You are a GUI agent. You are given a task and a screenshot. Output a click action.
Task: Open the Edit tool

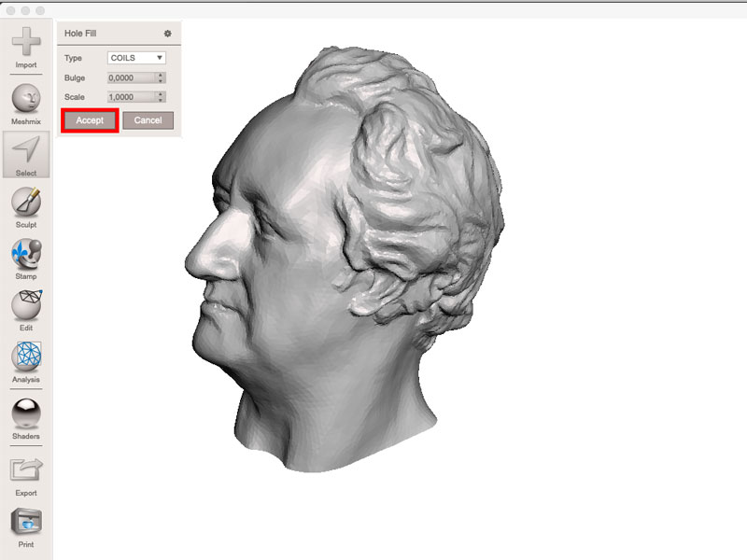coord(26,311)
